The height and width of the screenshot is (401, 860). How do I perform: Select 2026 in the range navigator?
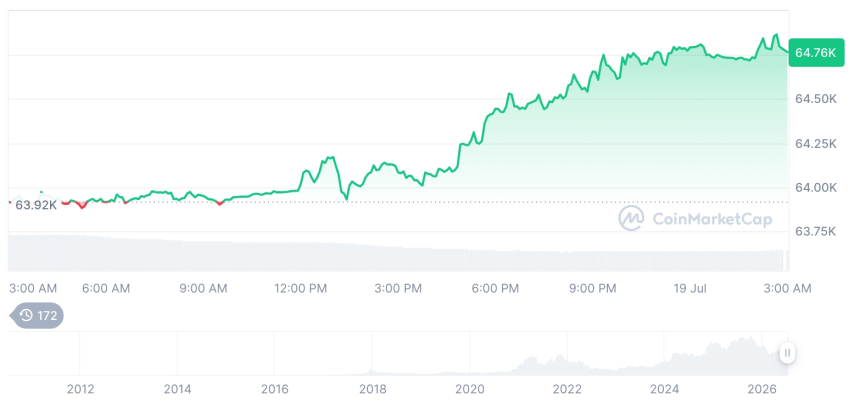pos(762,389)
